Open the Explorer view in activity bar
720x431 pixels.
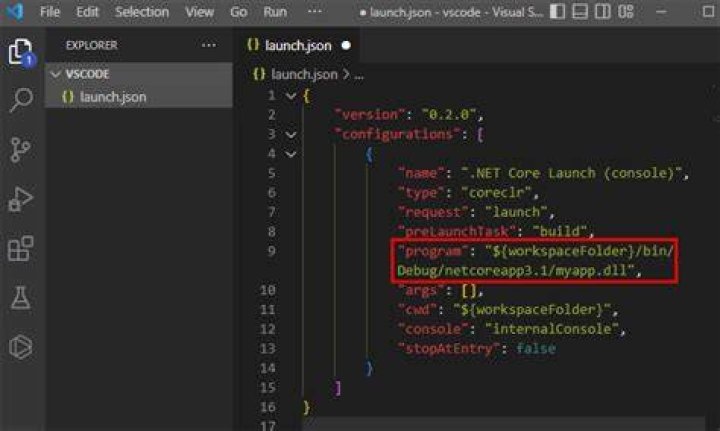click(20, 51)
